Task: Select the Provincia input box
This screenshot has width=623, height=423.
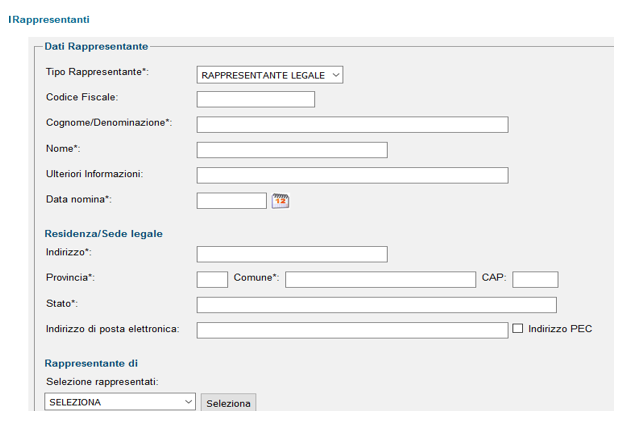Action: [212, 280]
